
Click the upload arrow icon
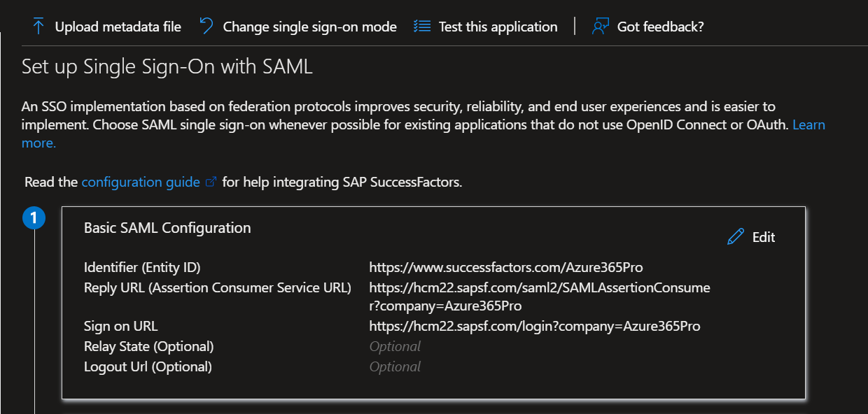[x=38, y=27]
